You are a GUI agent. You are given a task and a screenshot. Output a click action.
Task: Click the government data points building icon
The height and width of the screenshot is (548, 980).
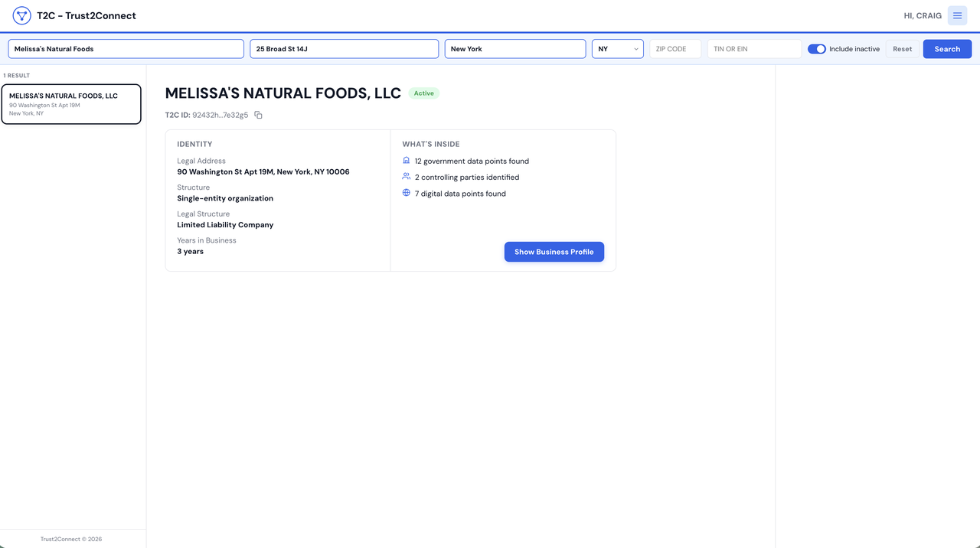click(x=407, y=161)
